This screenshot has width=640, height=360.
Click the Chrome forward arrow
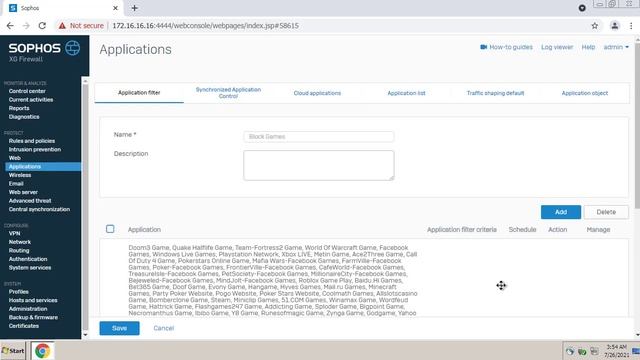(26, 26)
